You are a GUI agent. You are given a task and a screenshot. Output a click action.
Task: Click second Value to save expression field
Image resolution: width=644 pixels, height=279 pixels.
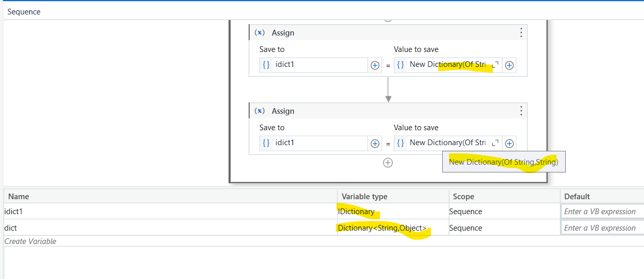pos(447,143)
